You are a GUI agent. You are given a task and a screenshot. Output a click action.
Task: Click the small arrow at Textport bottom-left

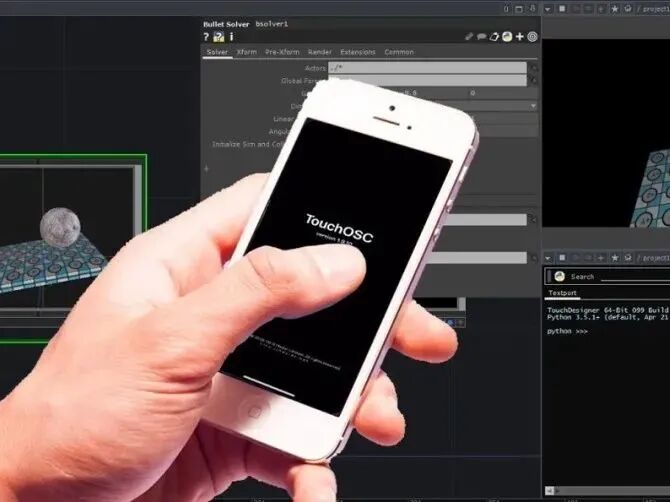pos(550,490)
